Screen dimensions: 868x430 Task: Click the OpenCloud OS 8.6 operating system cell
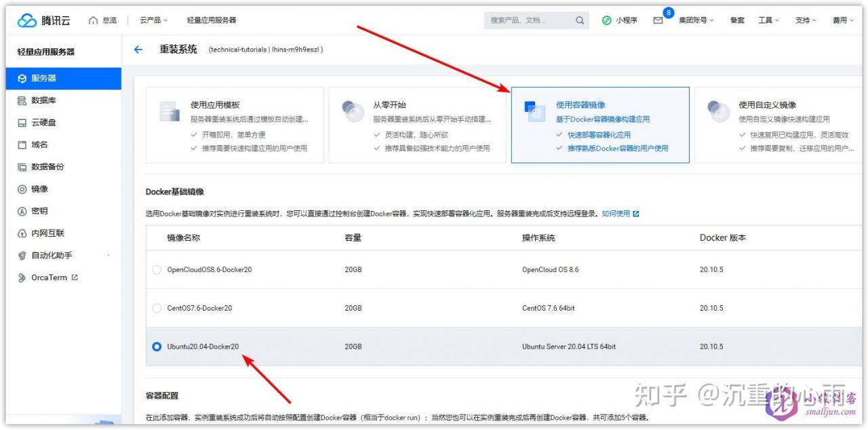coord(551,270)
